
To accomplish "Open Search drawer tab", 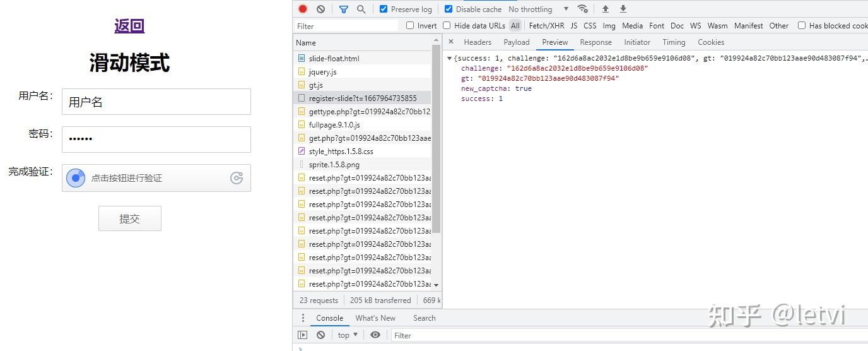I will click(425, 318).
